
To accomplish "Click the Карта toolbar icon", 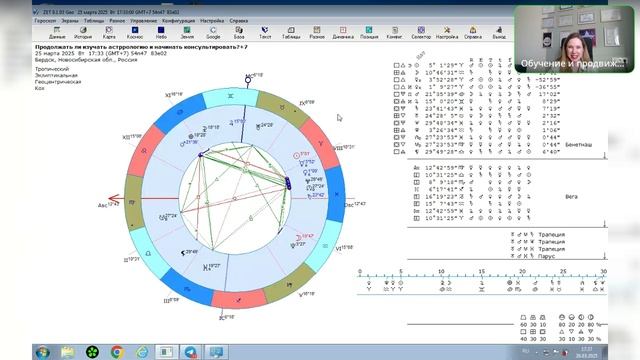I will (109, 33).
